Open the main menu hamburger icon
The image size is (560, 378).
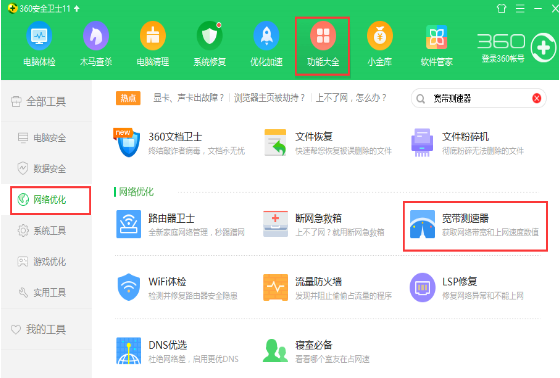coord(520,8)
